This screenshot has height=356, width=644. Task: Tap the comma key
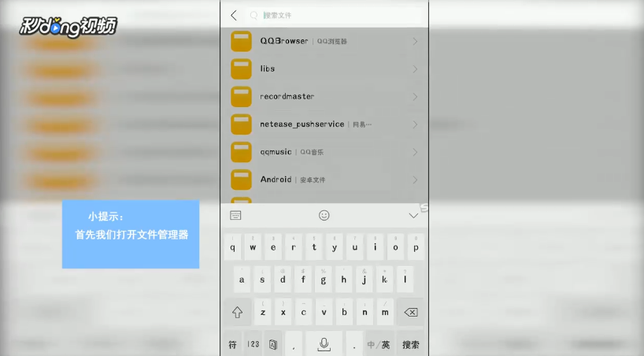tap(294, 344)
